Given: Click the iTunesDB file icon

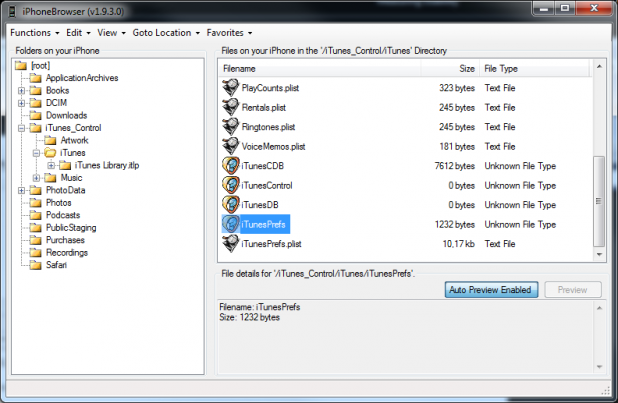Looking at the screenshot, I should pos(231,204).
